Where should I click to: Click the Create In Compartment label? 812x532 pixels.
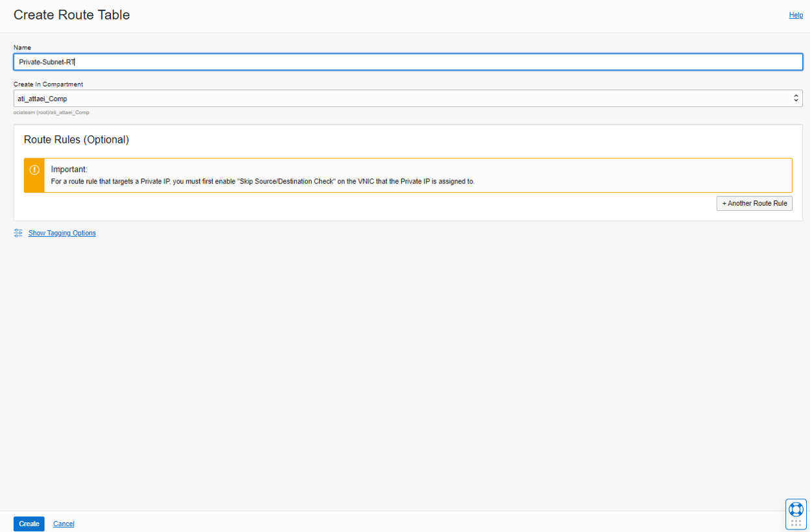click(48, 84)
